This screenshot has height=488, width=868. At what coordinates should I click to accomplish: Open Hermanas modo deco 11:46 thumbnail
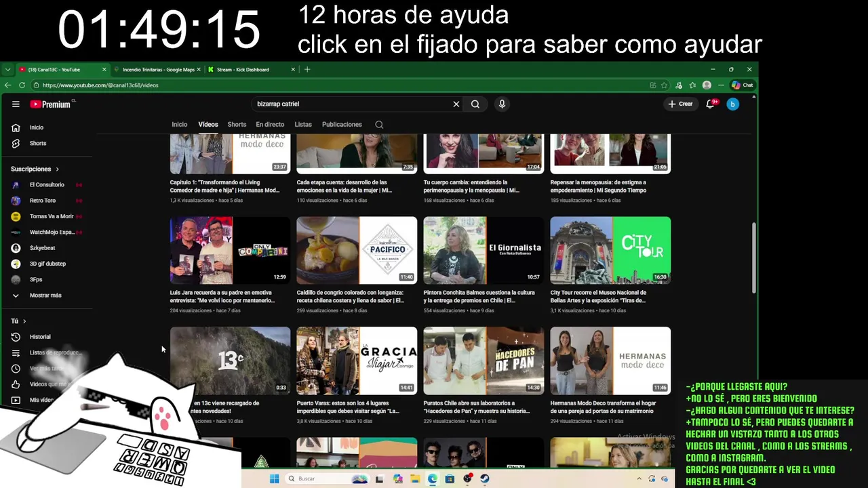610,361
